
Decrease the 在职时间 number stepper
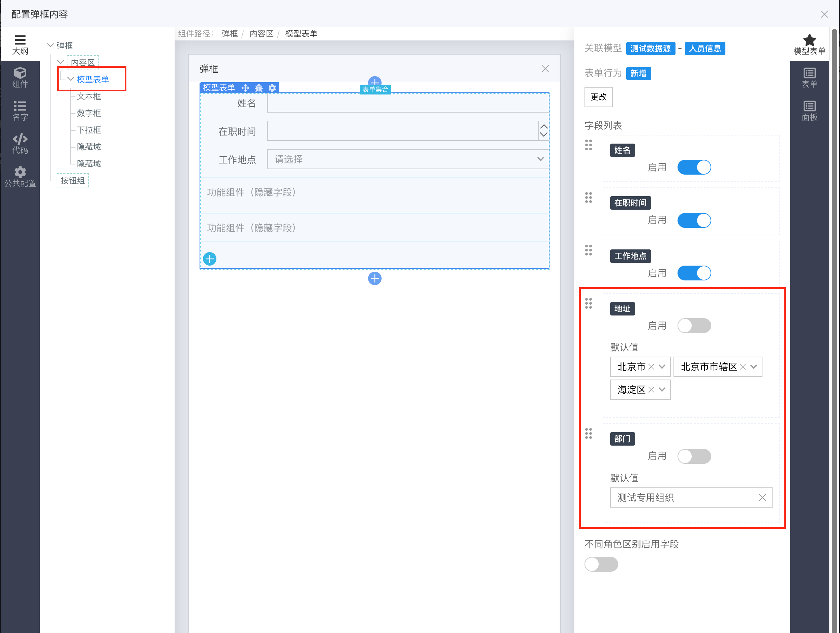(543, 135)
